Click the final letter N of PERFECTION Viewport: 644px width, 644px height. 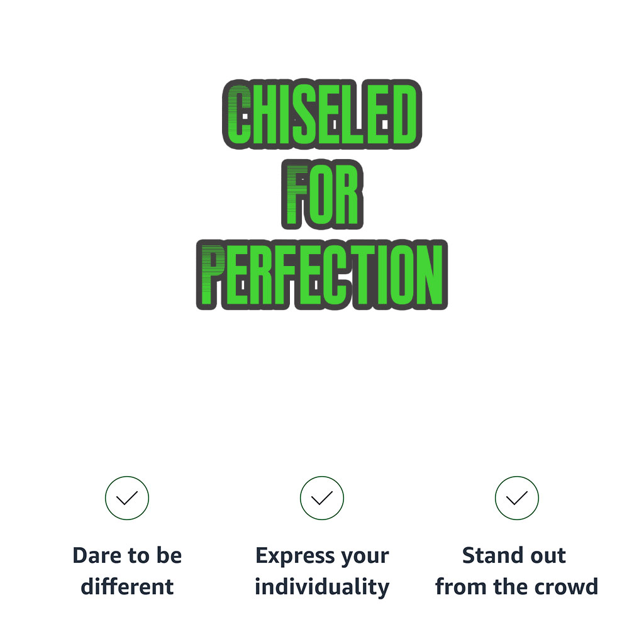(430, 275)
